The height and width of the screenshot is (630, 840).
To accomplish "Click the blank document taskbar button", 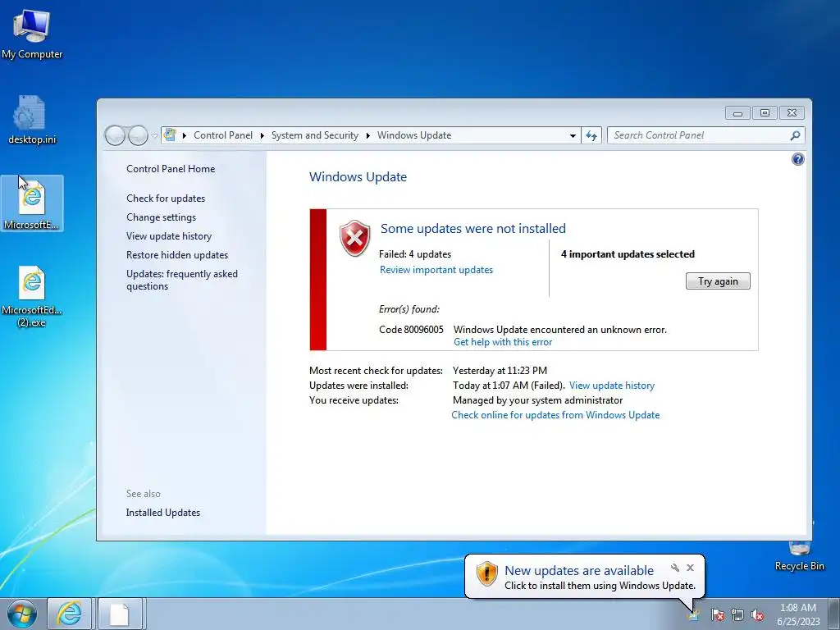I will 120,614.
